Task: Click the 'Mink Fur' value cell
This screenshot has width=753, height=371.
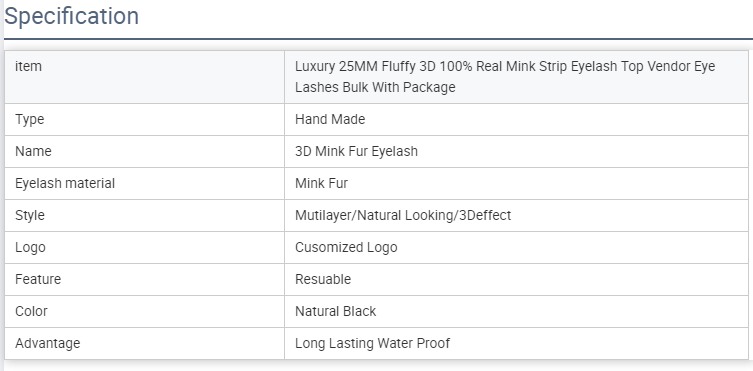Action: [x=516, y=183]
